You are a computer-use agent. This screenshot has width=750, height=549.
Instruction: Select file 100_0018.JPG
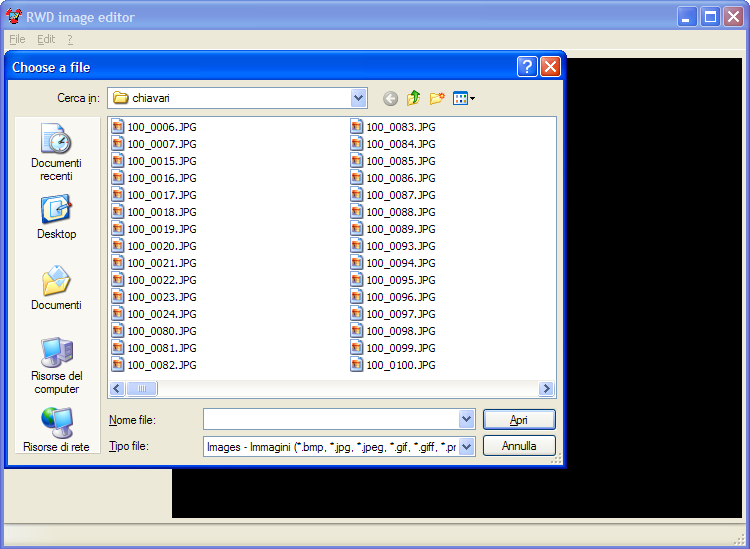click(154, 212)
